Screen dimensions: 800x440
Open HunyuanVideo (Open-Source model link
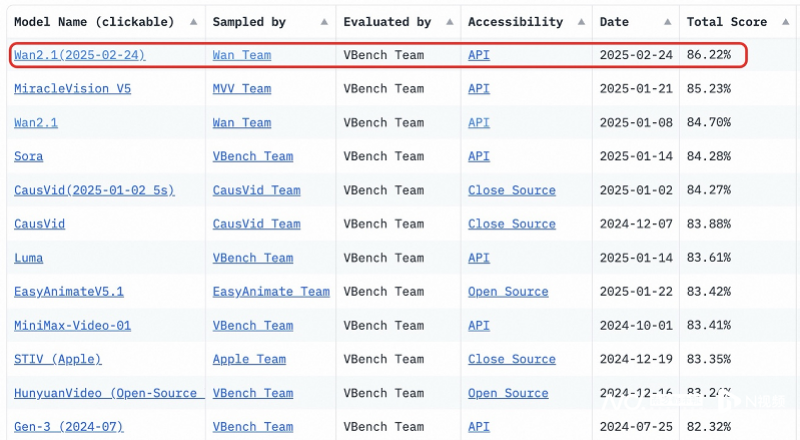pyautogui.click(x=109, y=393)
